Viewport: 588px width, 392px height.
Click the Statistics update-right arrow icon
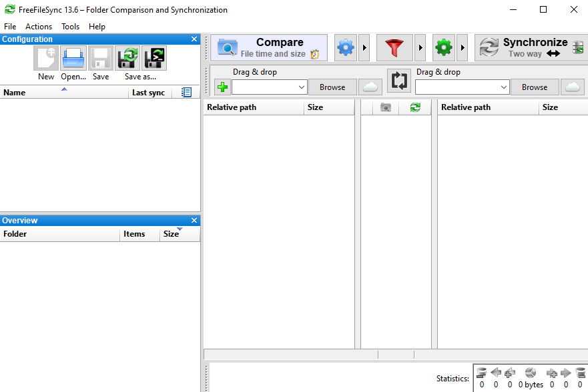point(565,373)
